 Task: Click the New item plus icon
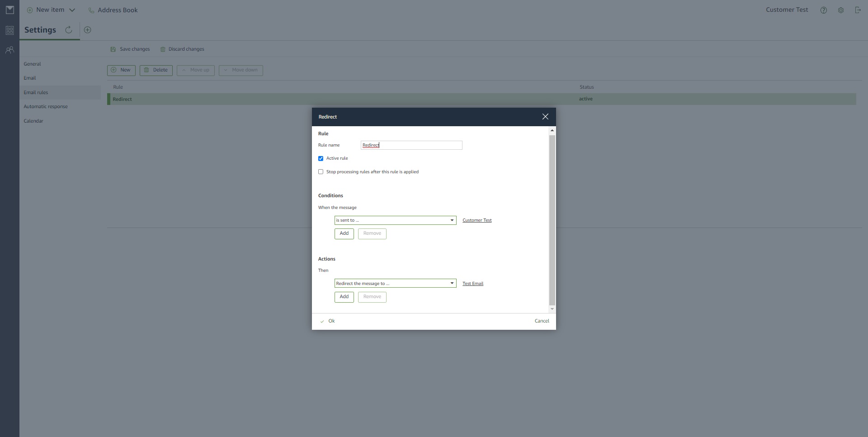click(30, 10)
